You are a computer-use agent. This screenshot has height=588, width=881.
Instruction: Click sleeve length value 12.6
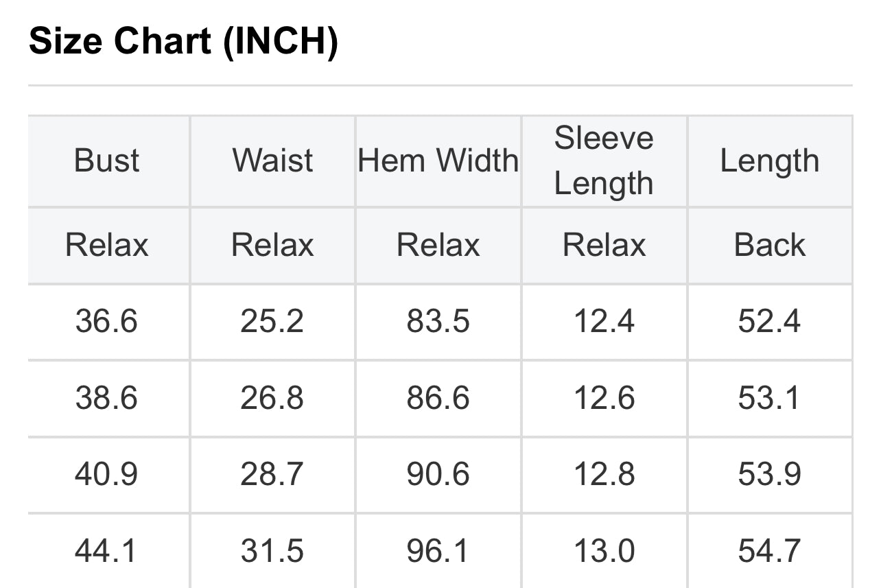[x=604, y=398]
